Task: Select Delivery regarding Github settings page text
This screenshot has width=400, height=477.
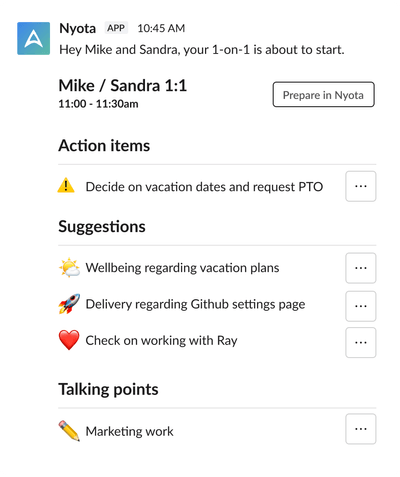Action: (x=195, y=304)
